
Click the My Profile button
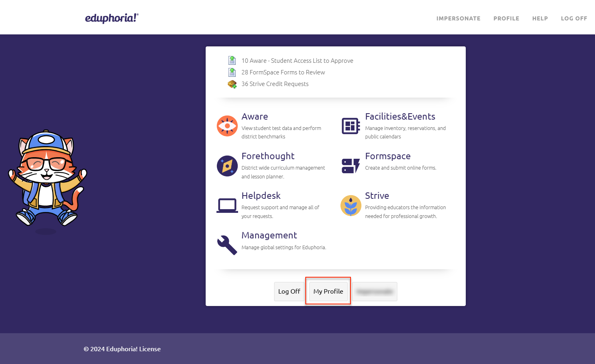point(328,291)
